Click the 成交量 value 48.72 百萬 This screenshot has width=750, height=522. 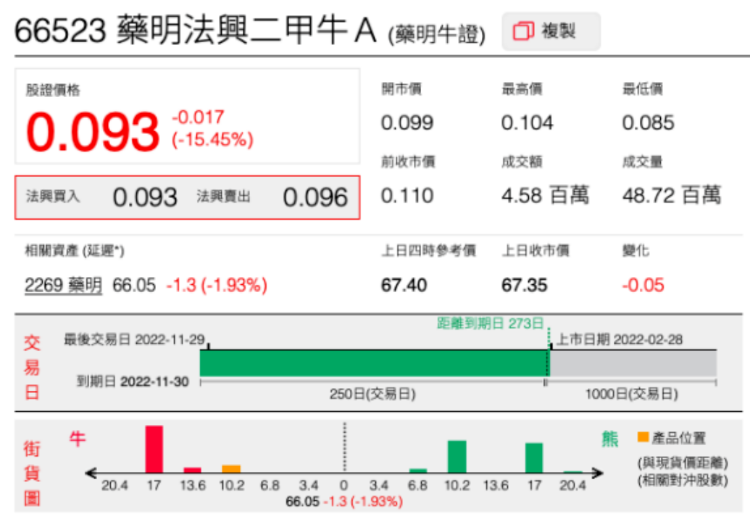[x=672, y=195]
